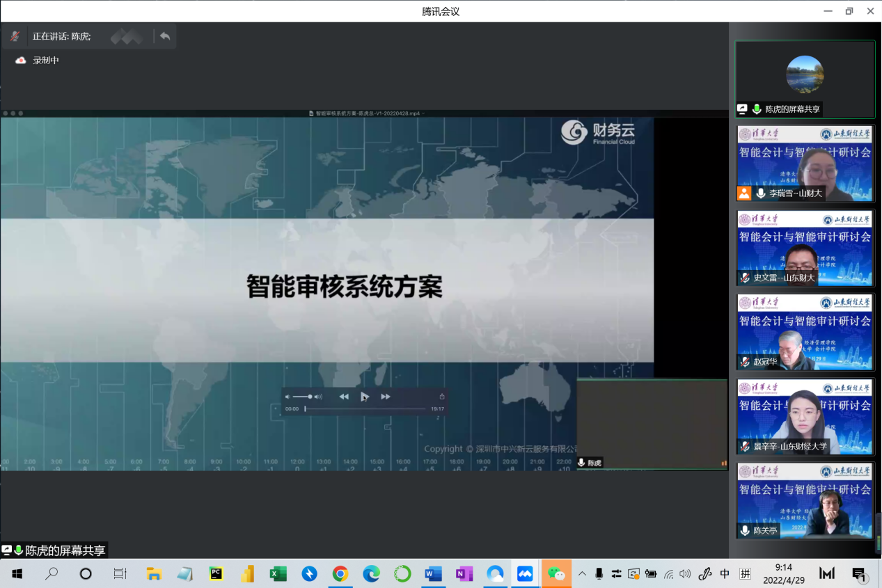Click the cloud recording indicator icon
Screen dimensions: 882x588
tap(21, 61)
